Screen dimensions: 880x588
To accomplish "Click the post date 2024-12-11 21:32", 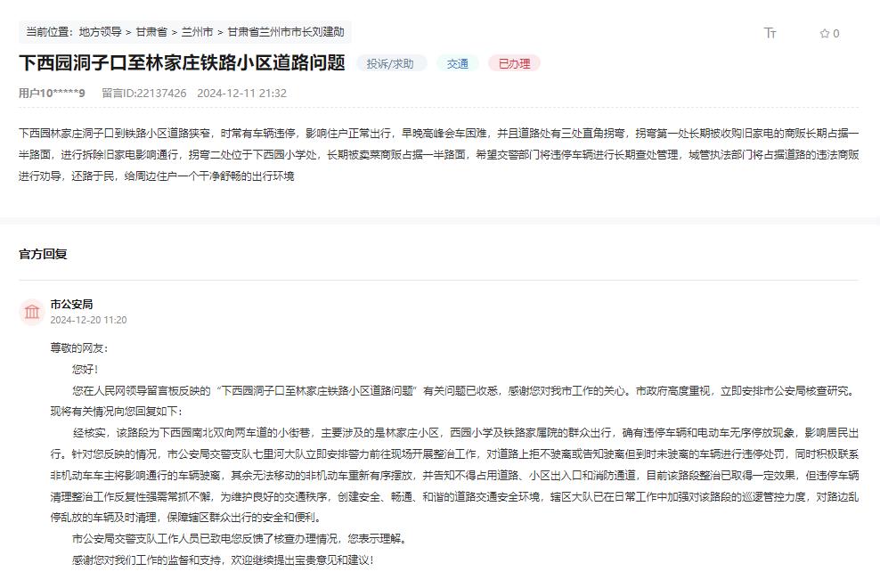I will coord(241,93).
